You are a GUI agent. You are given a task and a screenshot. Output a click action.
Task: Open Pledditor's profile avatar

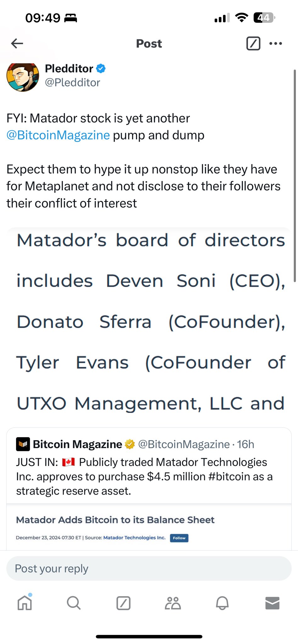coord(23,77)
